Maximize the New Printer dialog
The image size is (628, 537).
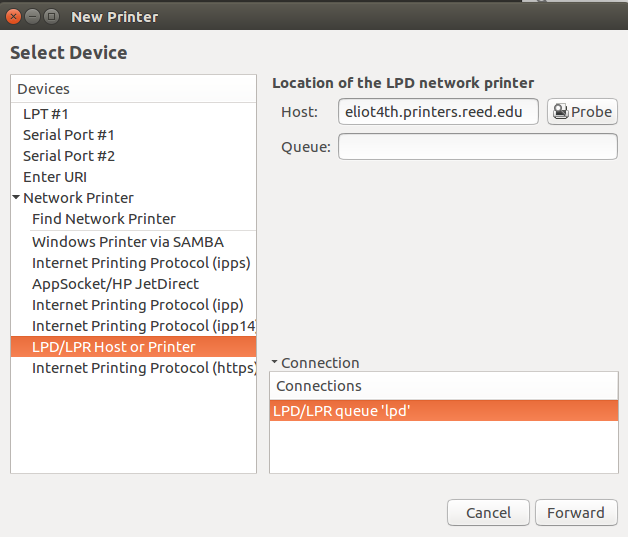click(x=51, y=16)
